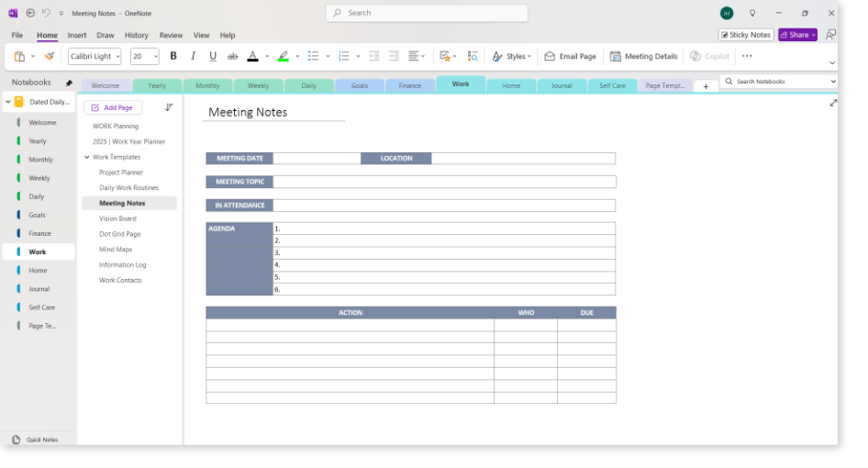The image size is (868, 468).
Task: Select Journal section in sidebar
Action: click(39, 289)
